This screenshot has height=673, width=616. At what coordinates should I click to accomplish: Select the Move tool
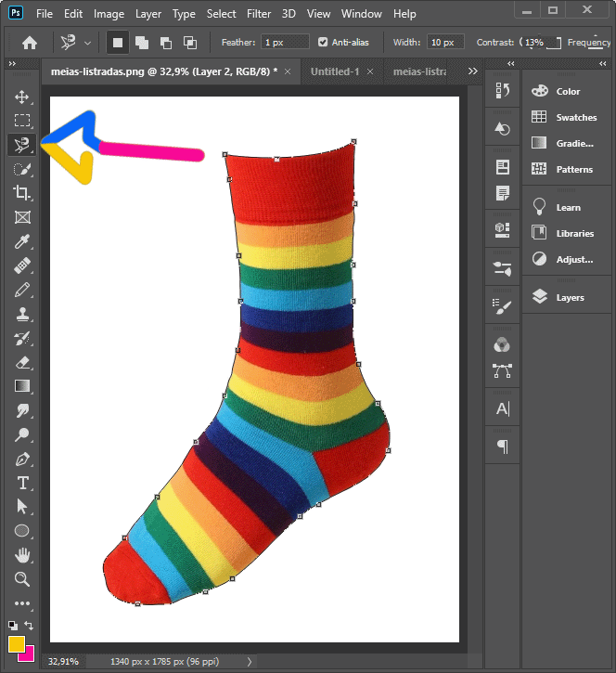22,97
